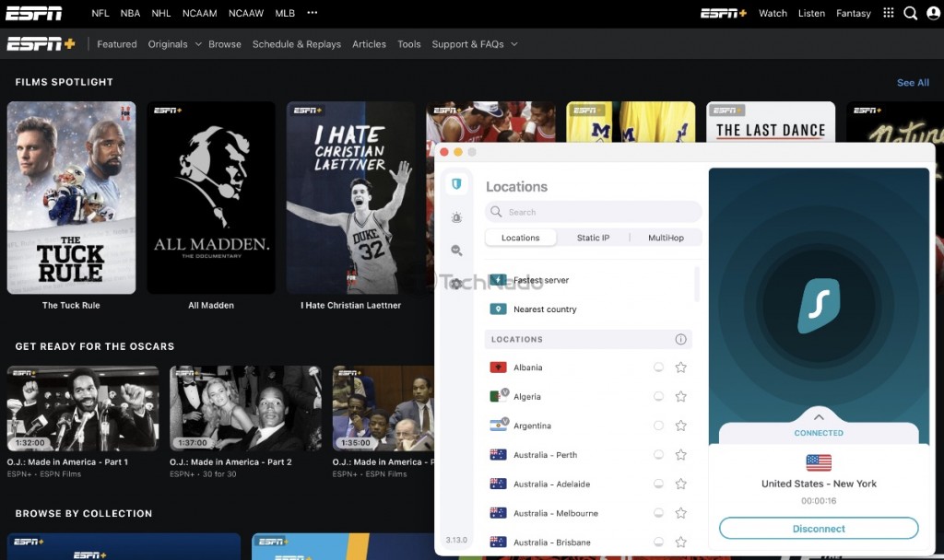Open the more sports ellipsis menu
The height and width of the screenshot is (560, 944).
pos(312,13)
